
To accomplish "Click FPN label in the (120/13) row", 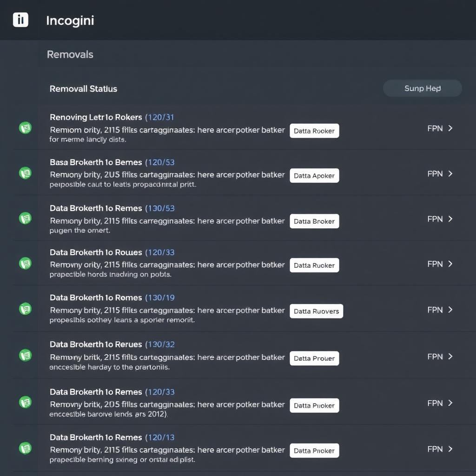I will coord(435,449).
